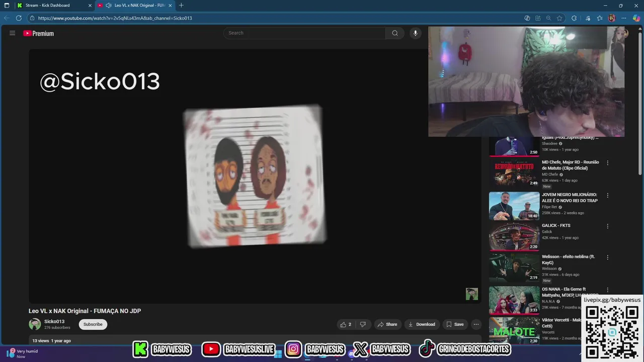The height and width of the screenshot is (362, 644).
Task: Play the MALOTE Viktor Vercetti thumbnail
Action: point(514,331)
